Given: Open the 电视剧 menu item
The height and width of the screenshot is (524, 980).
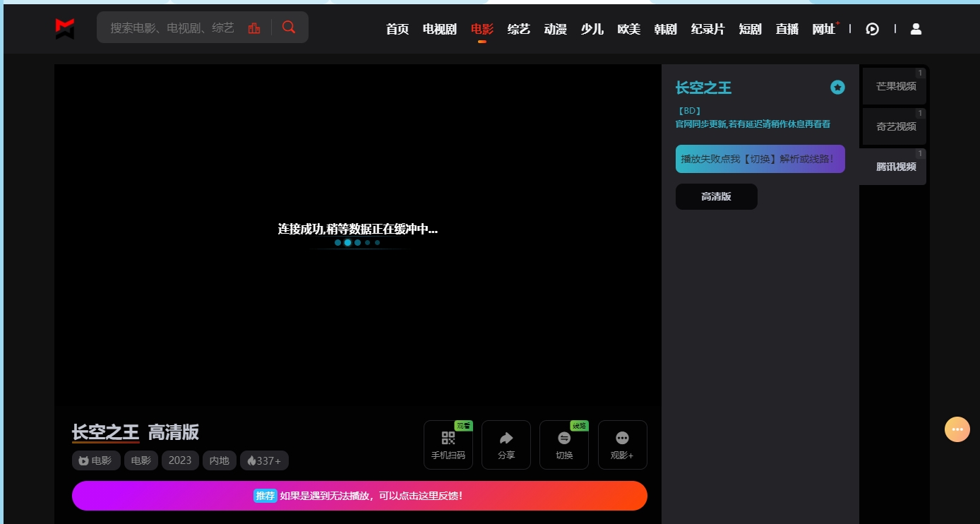Looking at the screenshot, I should pos(438,29).
